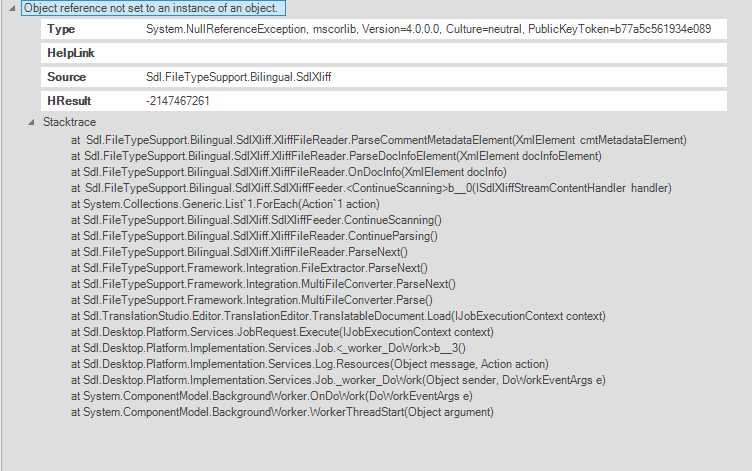Select the Type property row label
This screenshot has width=752, height=471.
[x=61, y=29]
